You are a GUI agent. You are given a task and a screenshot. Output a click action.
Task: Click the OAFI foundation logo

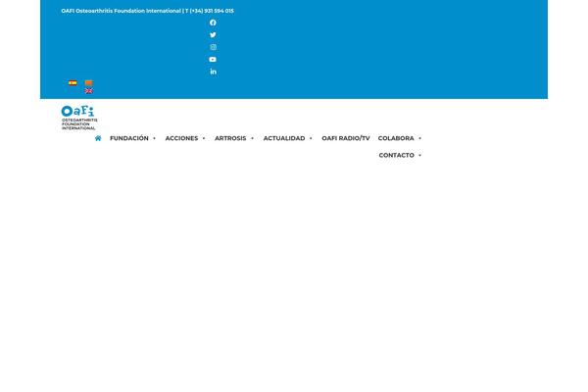click(79, 118)
